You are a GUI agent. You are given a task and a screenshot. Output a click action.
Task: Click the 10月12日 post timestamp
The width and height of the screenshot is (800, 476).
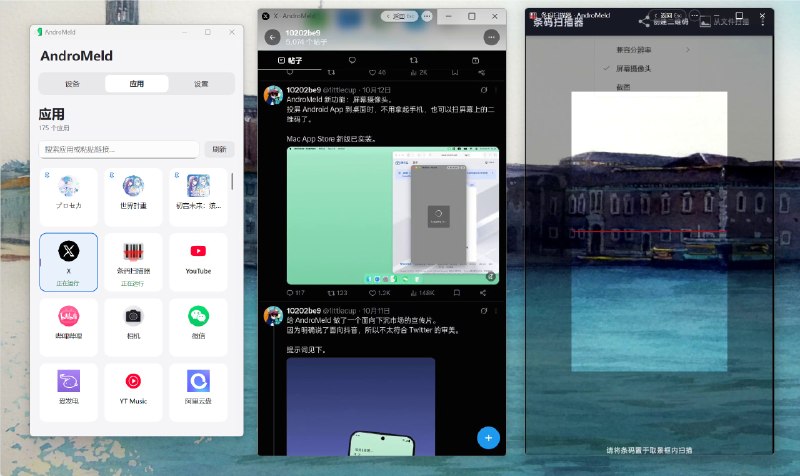click(376, 90)
